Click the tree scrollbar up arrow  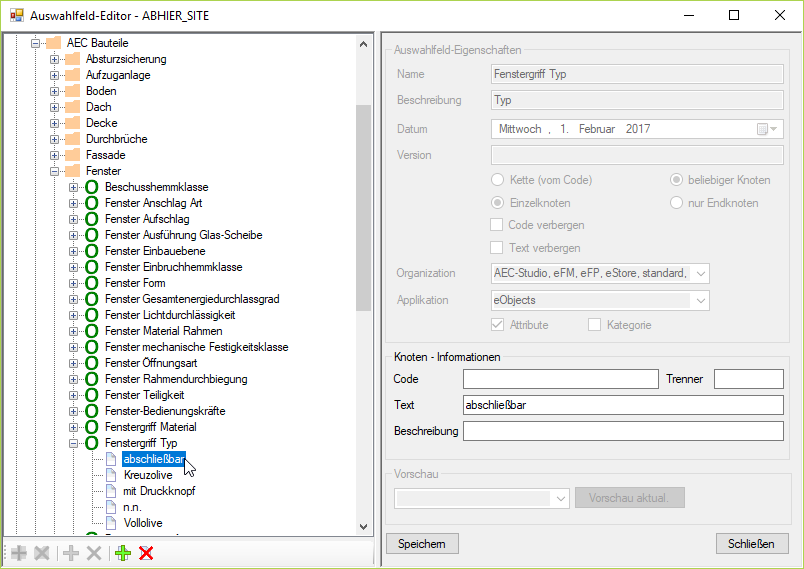(364, 44)
